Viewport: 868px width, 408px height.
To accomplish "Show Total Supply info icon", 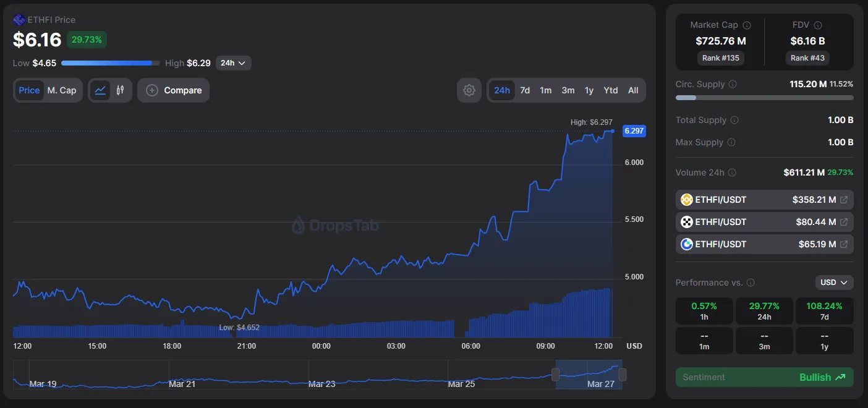I will point(734,120).
